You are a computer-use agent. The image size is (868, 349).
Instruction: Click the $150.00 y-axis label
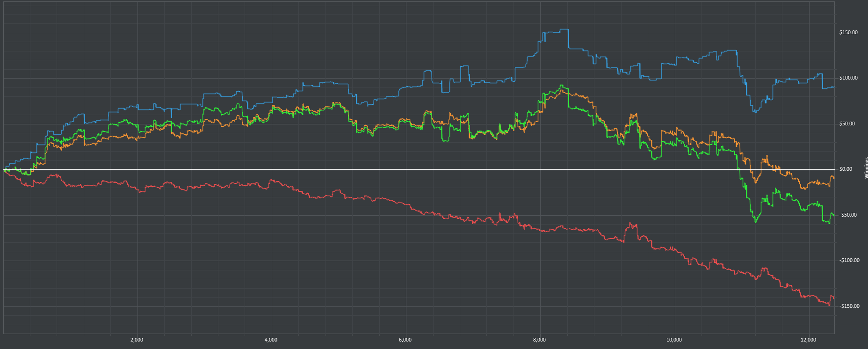coord(848,33)
